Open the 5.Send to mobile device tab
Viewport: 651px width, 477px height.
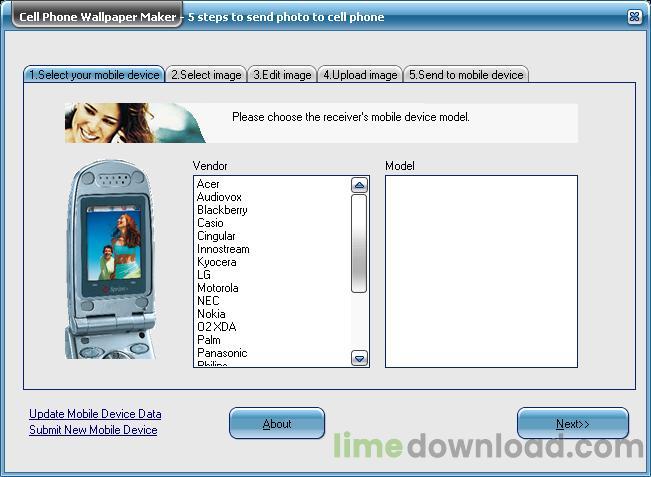click(466, 75)
